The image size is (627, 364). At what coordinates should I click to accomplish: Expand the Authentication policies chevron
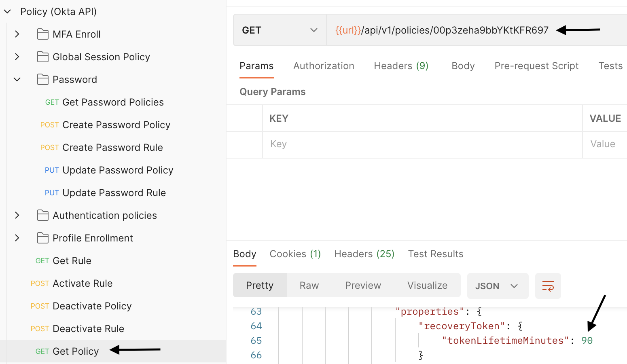[17, 216]
